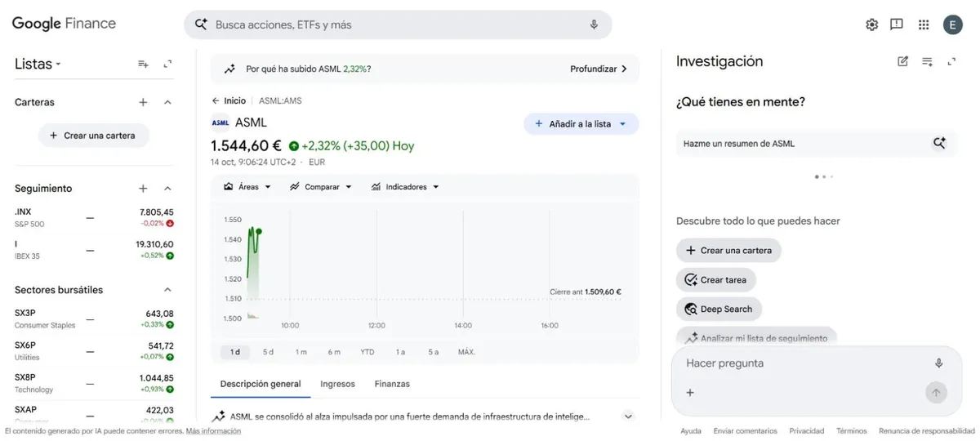Expand the ASML news summary chevron
Screen dimensions: 980x441
click(x=628, y=416)
